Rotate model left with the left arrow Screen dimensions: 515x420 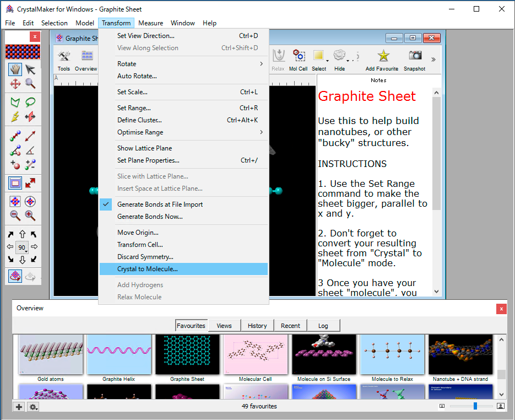point(10,246)
